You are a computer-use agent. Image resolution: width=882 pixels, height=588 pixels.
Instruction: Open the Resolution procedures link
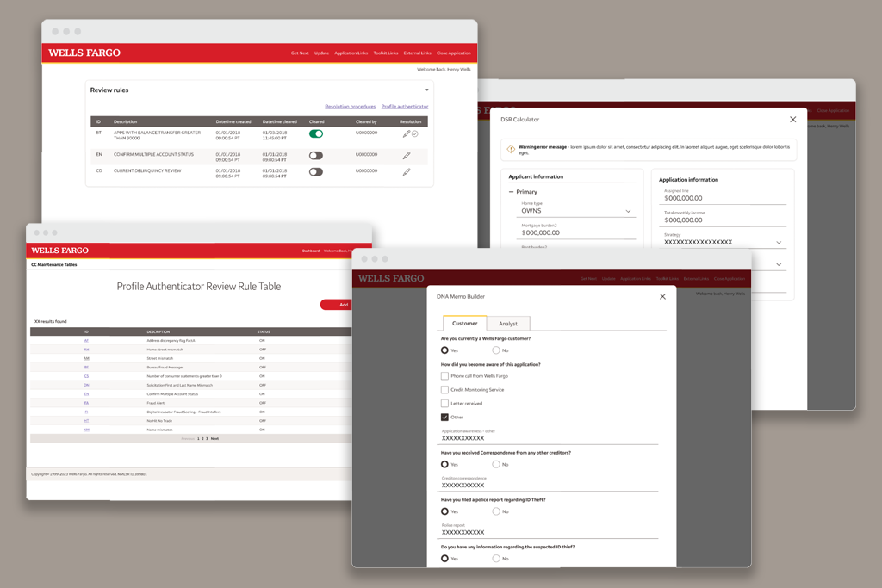(x=350, y=107)
